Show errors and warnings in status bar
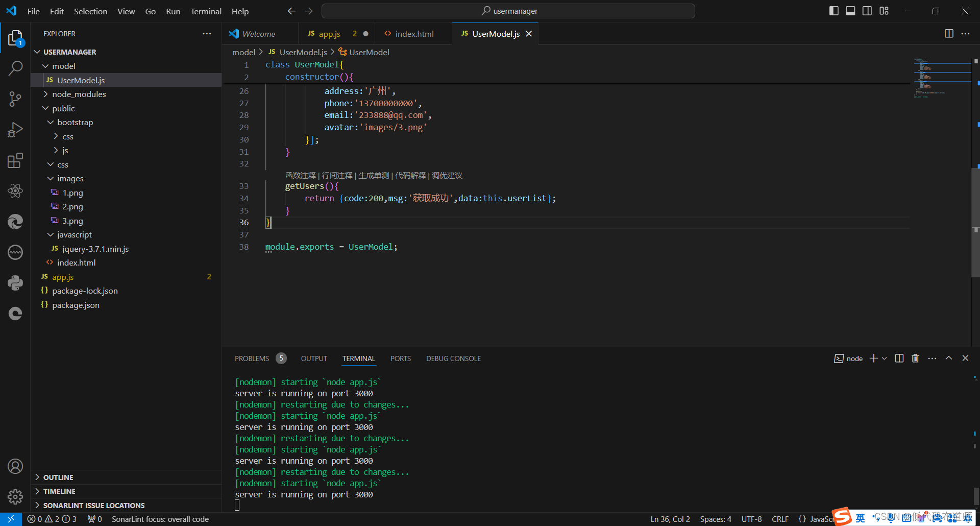This screenshot has width=980, height=526. point(52,519)
